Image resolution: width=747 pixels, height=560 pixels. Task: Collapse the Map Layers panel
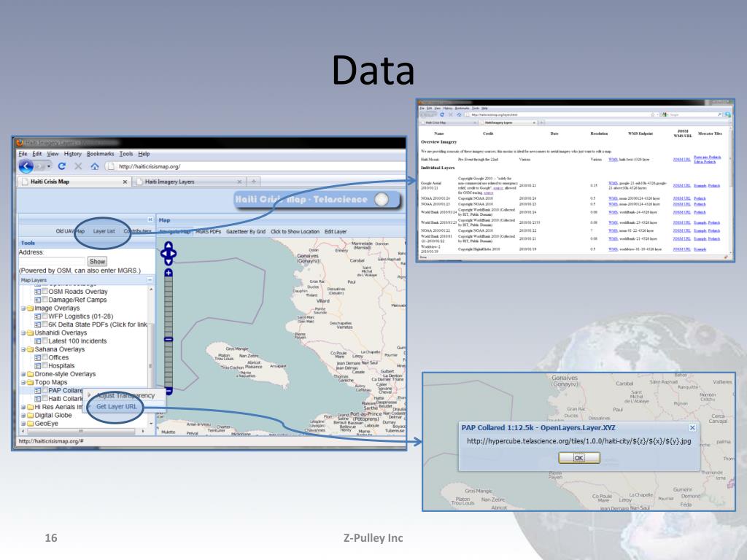click(150, 280)
